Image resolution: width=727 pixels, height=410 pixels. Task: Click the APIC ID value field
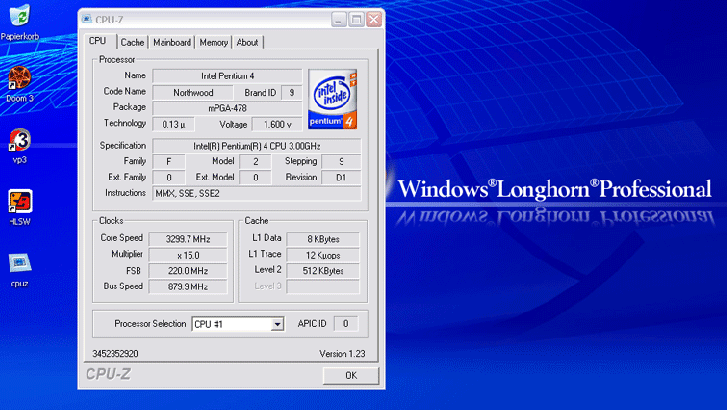click(345, 323)
